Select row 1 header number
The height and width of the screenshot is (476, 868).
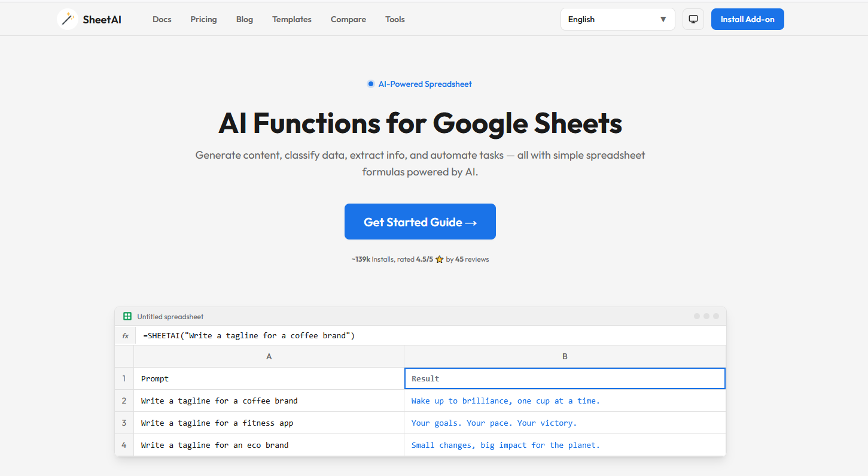coord(124,378)
